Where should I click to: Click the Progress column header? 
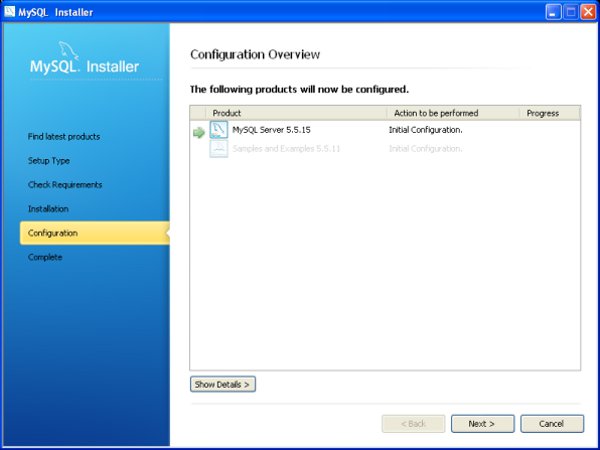pyautogui.click(x=549, y=113)
